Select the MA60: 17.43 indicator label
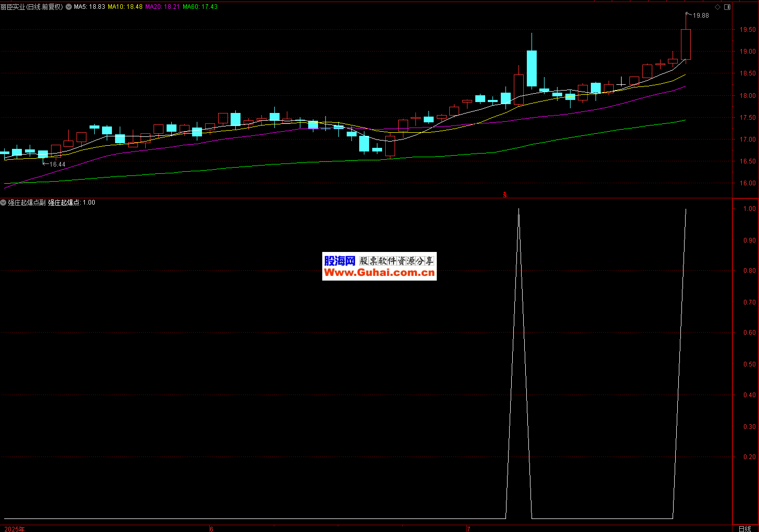Image resolution: width=759 pixels, height=532 pixels. (200, 7)
